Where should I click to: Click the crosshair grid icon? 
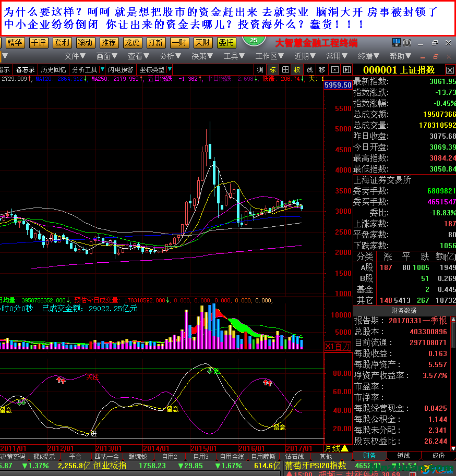coord(285,70)
